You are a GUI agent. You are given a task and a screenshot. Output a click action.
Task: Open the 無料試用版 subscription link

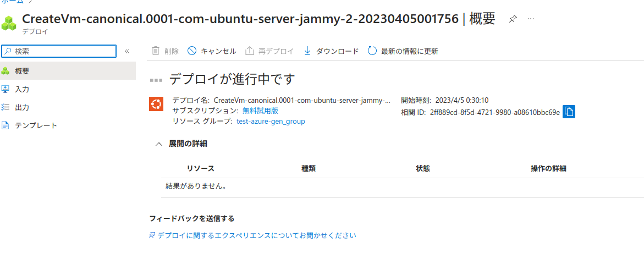261,111
